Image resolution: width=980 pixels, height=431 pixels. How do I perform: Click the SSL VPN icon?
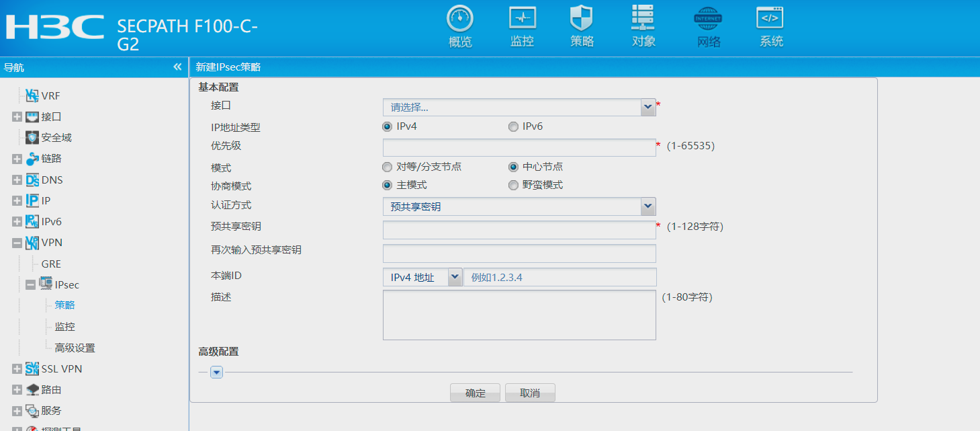tap(32, 368)
